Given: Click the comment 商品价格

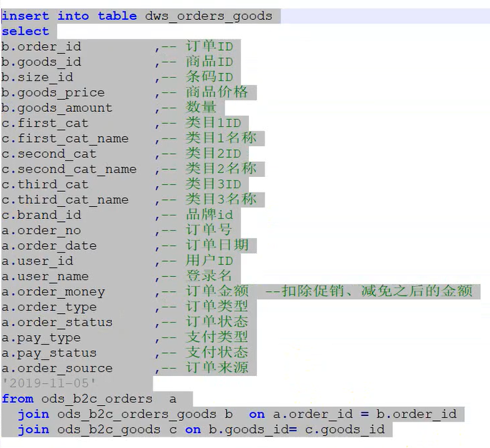Looking at the screenshot, I should click(217, 92).
